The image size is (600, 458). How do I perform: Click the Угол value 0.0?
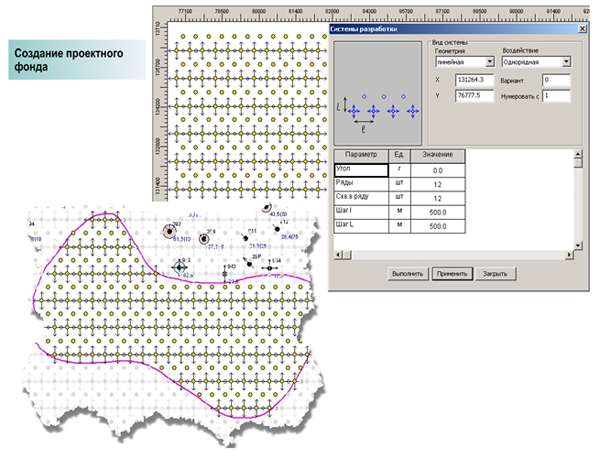(438, 171)
